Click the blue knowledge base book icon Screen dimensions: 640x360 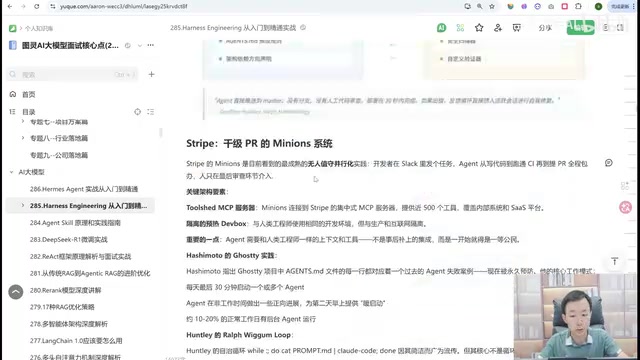coord(13,45)
